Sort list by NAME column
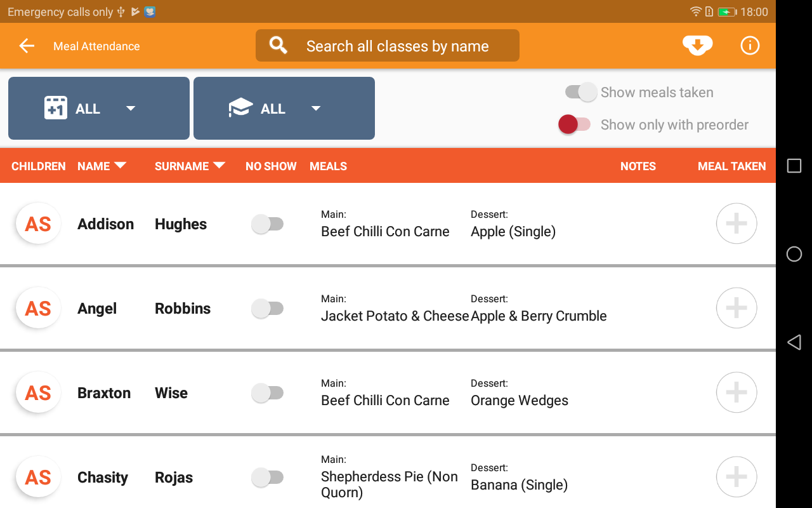Image resolution: width=812 pixels, height=508 pixels. coord(101,166)
